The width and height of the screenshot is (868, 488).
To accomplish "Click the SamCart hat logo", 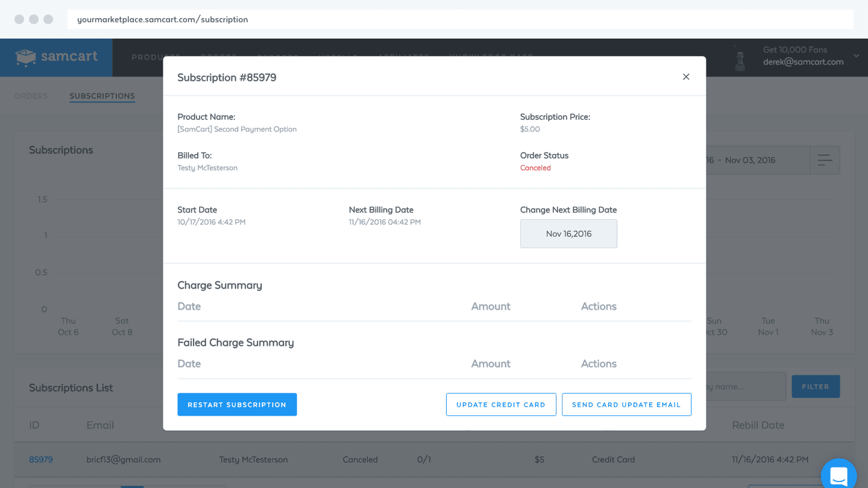I will click(x=24, y=57).
